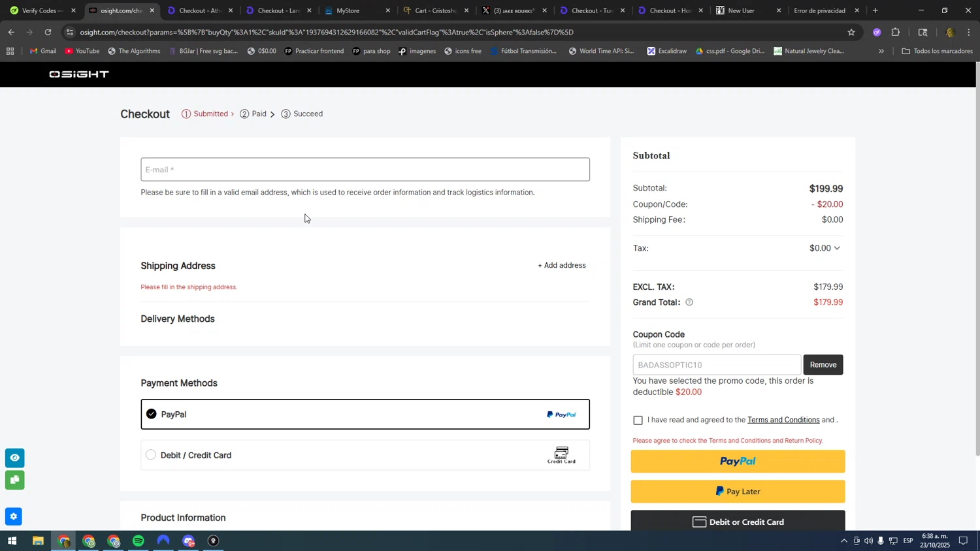Click the blue eye floating sidebar icon
Image resolution: width=980 pixels, height=551 pixels.
(14, 458)
